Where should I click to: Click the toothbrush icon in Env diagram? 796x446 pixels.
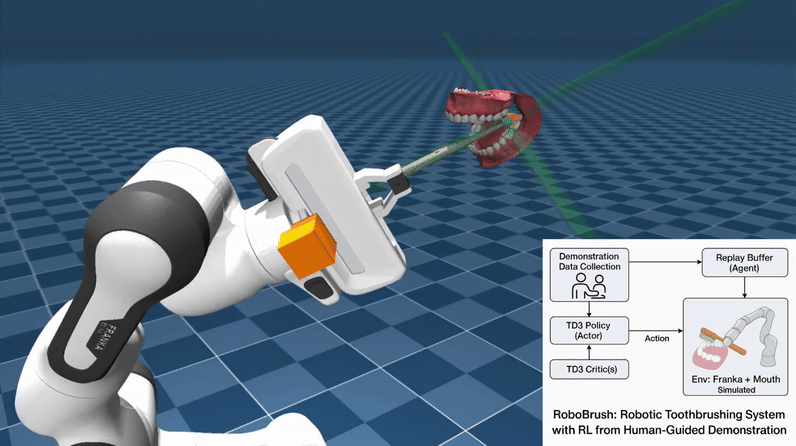[723, 341]
